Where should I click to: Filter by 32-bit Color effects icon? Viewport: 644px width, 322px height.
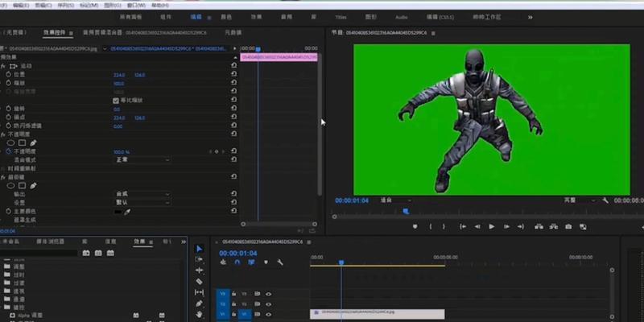[x=98, y=253]
